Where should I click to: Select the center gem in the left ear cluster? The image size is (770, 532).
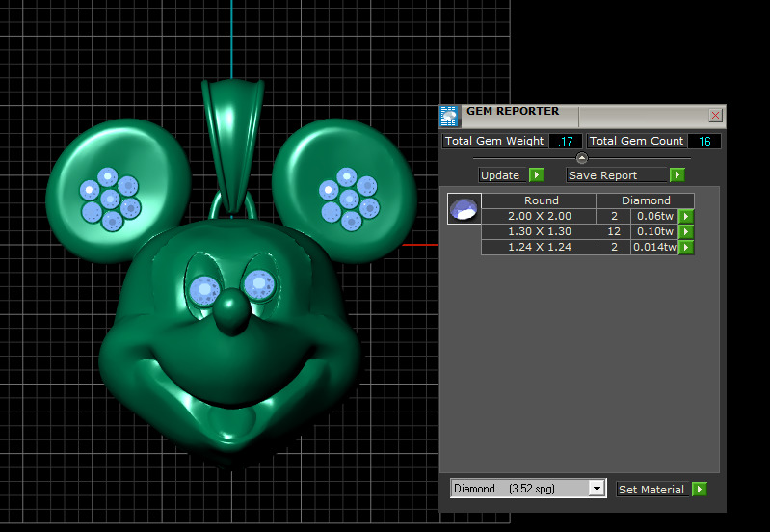[x=110, y=199]
